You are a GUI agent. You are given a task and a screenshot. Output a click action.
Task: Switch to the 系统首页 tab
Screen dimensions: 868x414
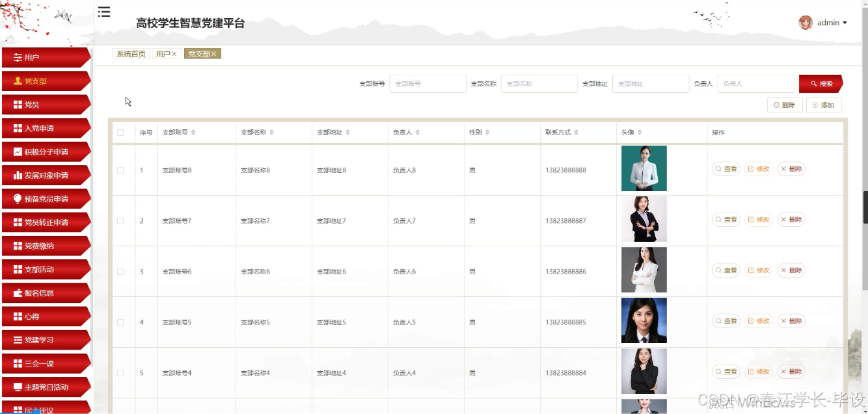click(131, 54)
